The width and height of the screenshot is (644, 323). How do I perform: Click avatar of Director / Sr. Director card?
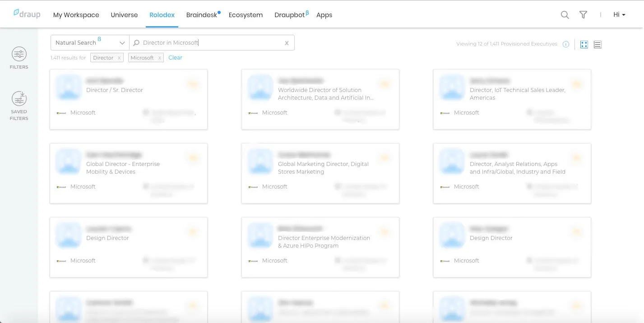pyautogui.click(x=69, y=87)
